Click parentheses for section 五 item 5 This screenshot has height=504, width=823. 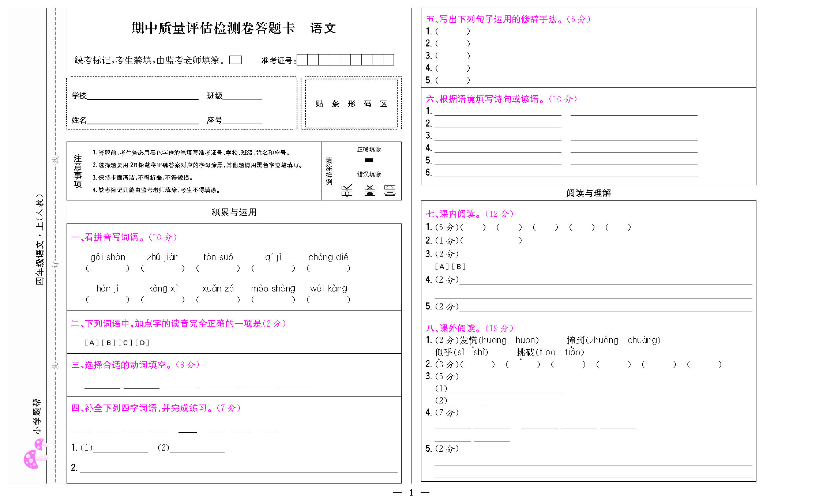click(452, 80)
